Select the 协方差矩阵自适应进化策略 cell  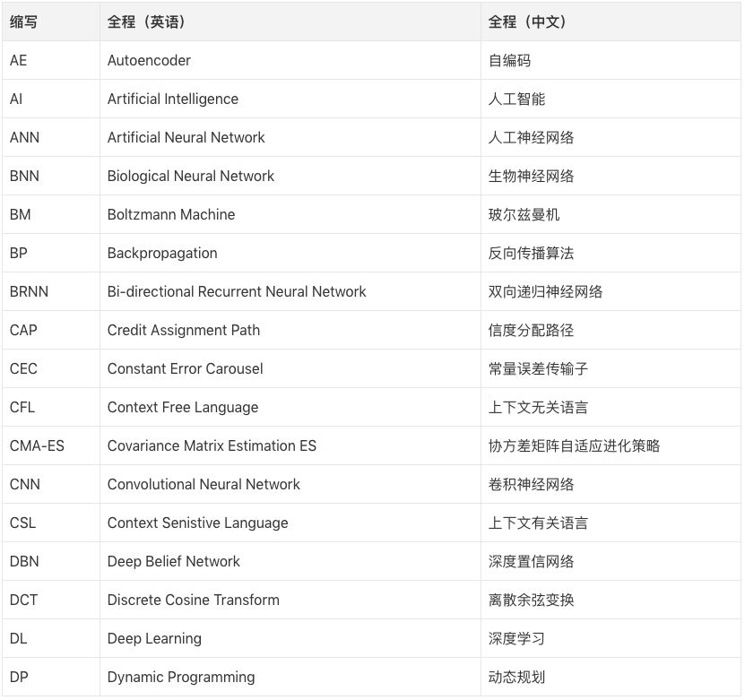click(x=611, y=445)
